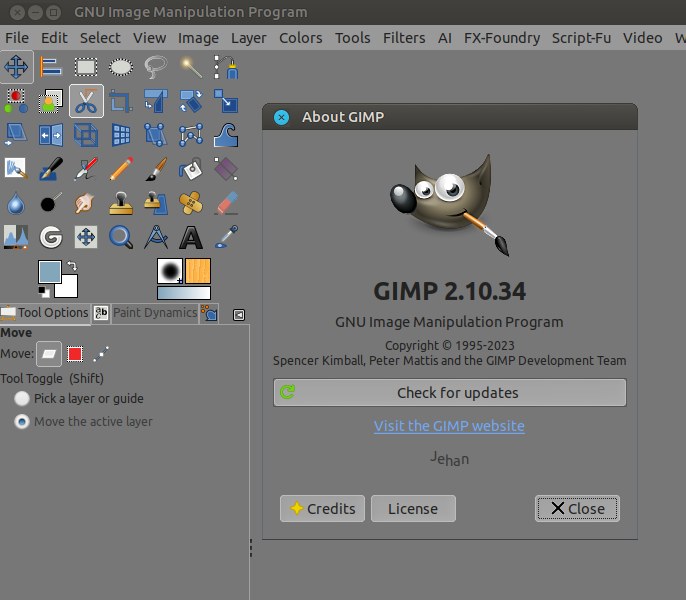Select the Perspective Clone tool
Image resolution: width=686 pixels, height=600 pixels.
(x=156, y=203)
